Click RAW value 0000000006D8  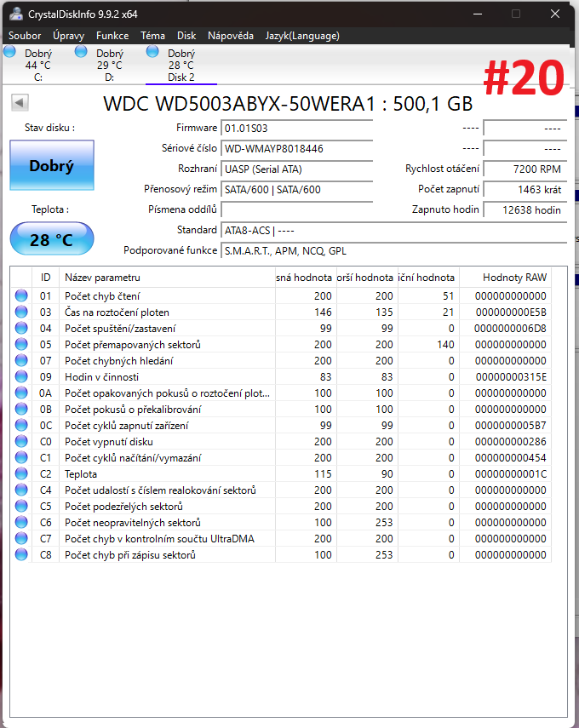(510, 329)
